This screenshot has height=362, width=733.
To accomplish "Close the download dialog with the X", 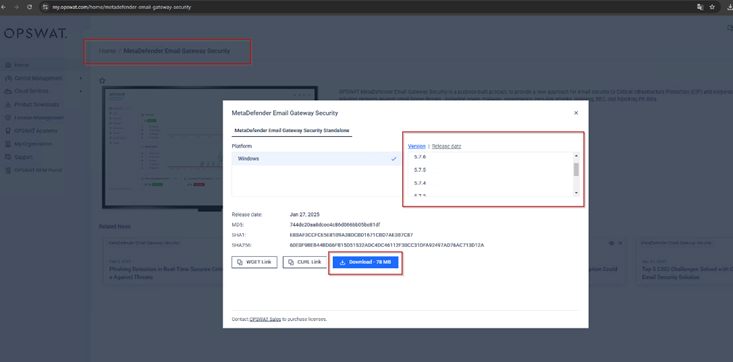I will click(576, 113).
